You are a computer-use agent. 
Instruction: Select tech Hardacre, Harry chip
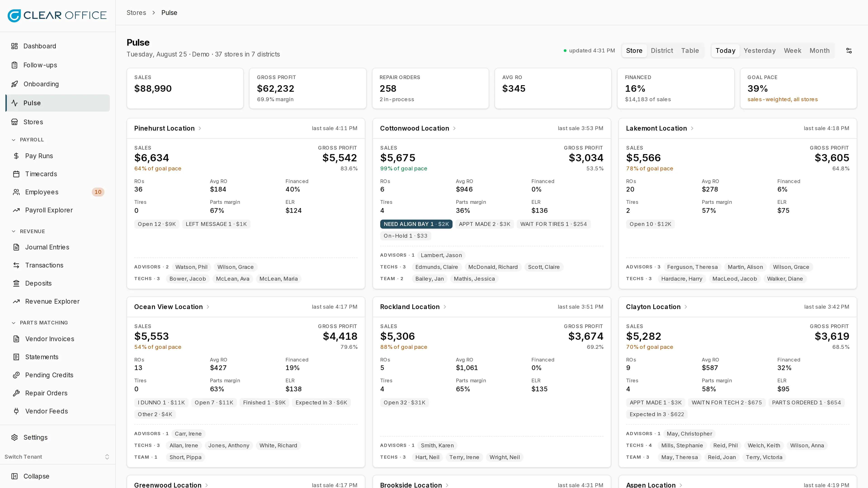point(682,279)
